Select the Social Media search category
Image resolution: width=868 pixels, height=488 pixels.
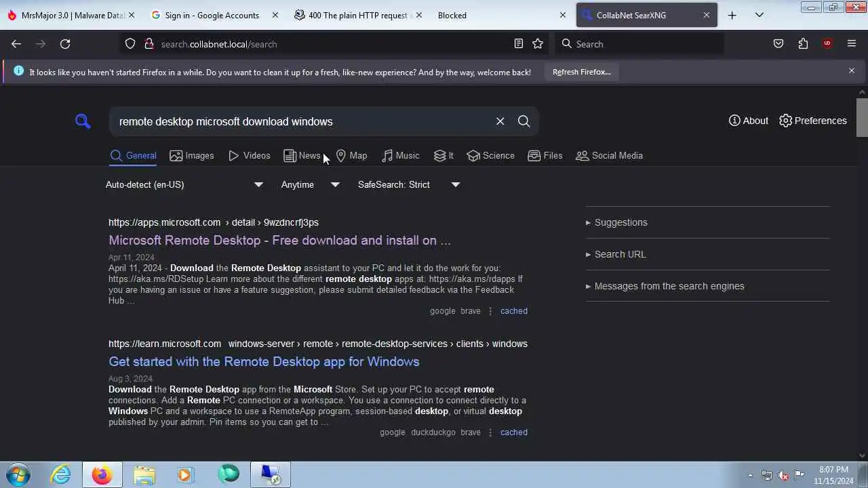pos(609,156)
